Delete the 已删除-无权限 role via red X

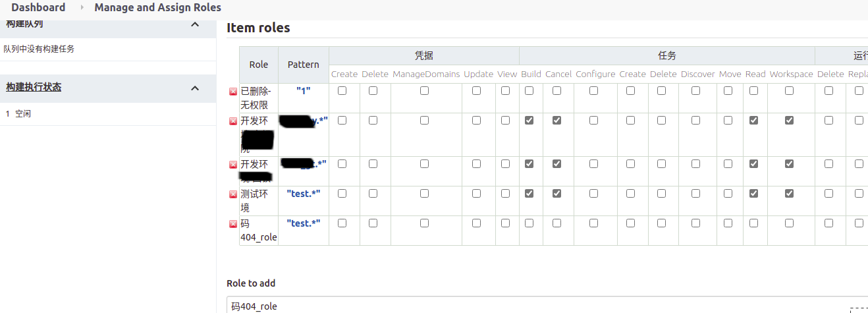(x=232, y=92)
